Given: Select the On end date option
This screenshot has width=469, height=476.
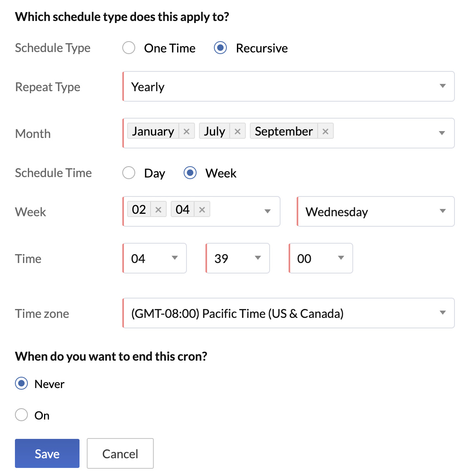Looking at the screenshot, I should [x=21, y=415].
